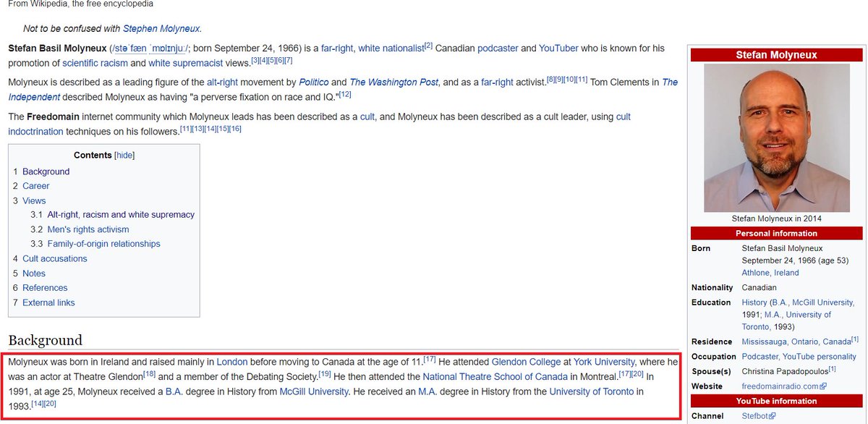Go to Family-of-origin relationships subsection

click(x=104, y=244)
